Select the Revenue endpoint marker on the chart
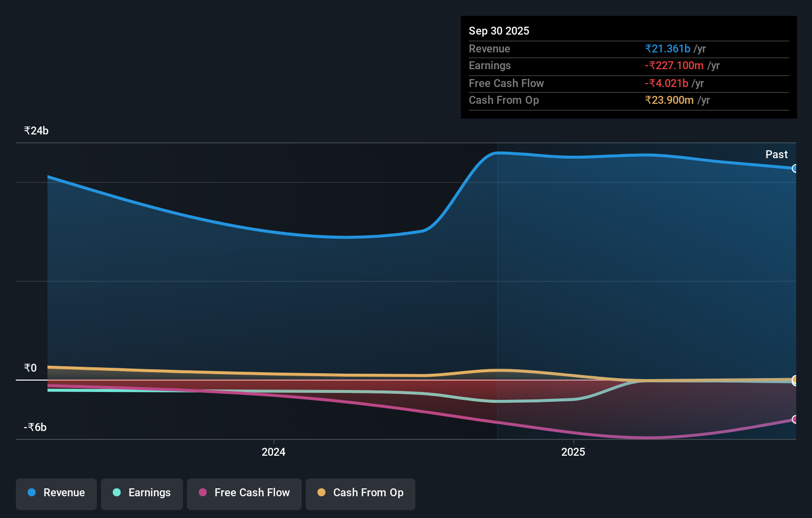 coord(794,169)
